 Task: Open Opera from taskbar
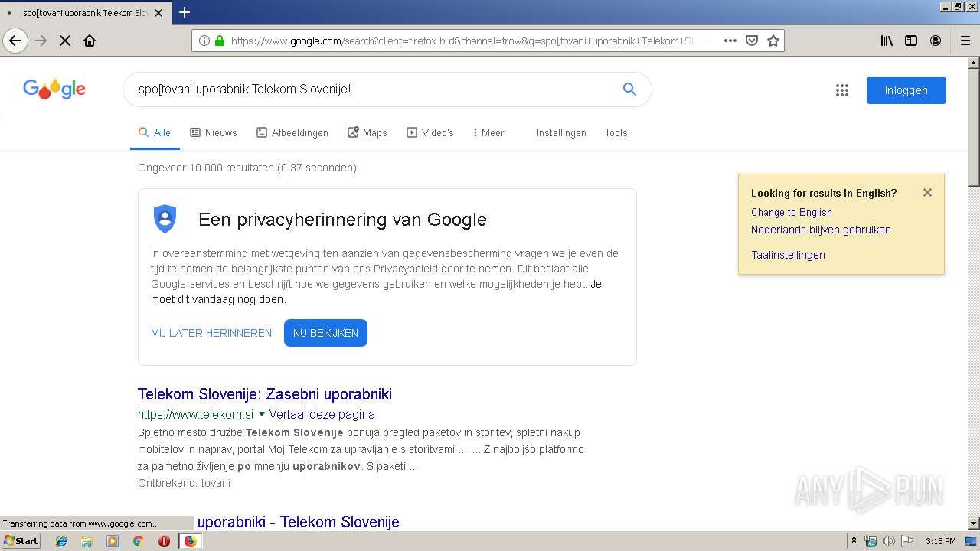[164, 541]
